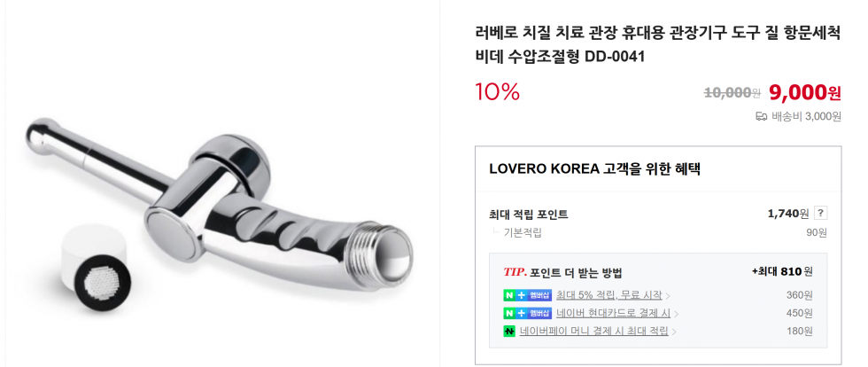Image resolution: width=868 pixels, height=367 pixels.
Task: Click the 최대 적립 포인트 label
Action: [529, 214]
